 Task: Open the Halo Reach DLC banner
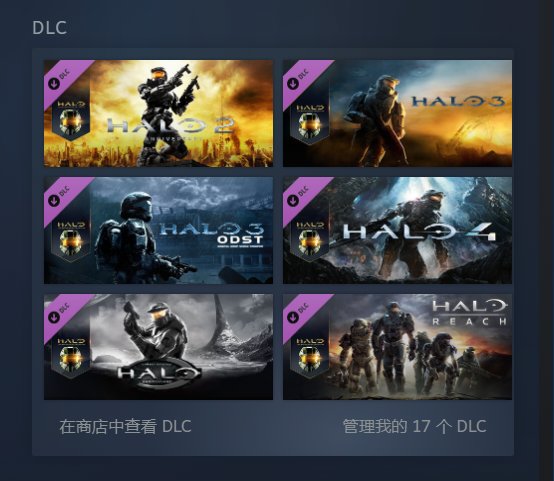[397, 347]
